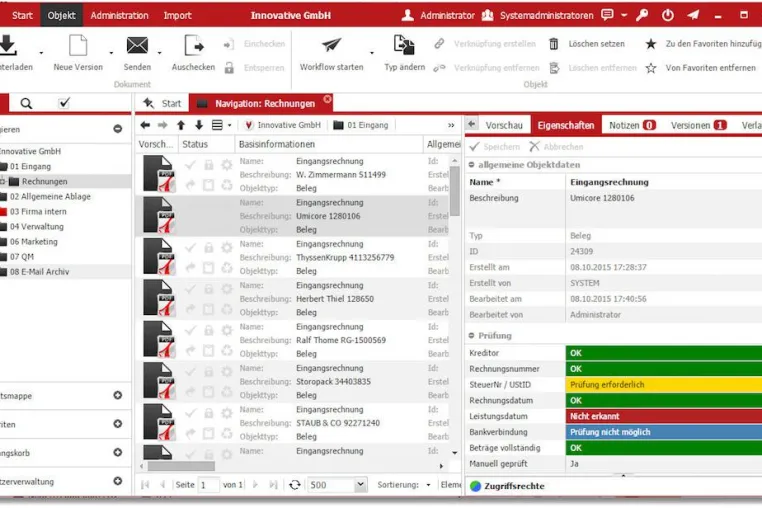Click the down arrow in the navigation toolbar

[199, 125]
